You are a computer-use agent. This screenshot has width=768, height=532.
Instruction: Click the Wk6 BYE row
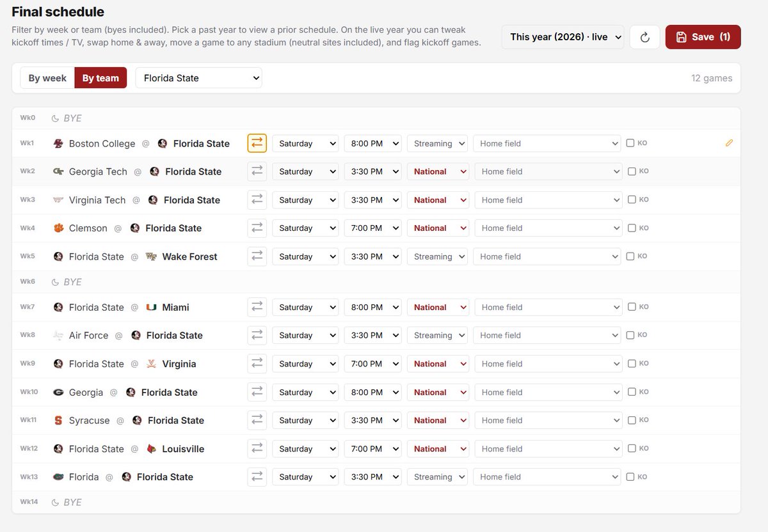click(376, 282)
